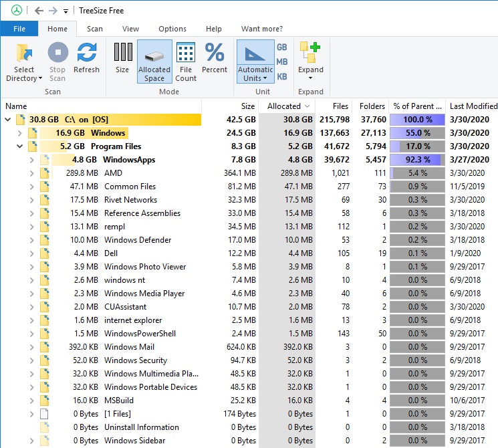Open the quick access toolbar dropdown
Image resolution: width=498 pixels, height=448 pixels.
[x=66, y=11]
